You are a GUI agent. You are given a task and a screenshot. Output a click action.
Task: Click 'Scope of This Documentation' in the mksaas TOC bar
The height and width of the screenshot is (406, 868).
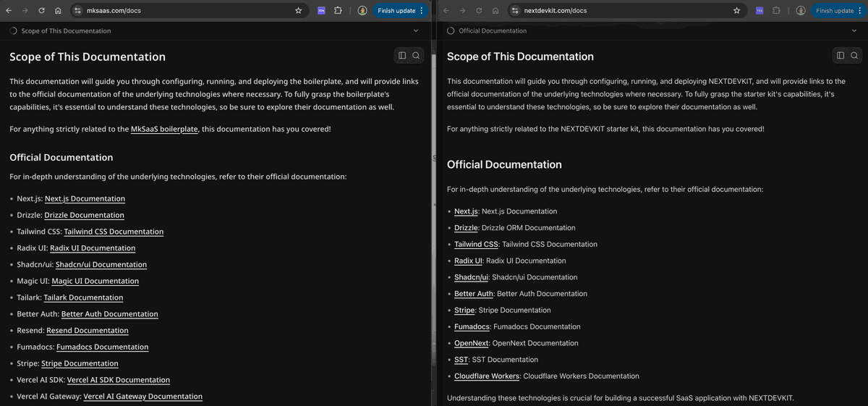66,31
